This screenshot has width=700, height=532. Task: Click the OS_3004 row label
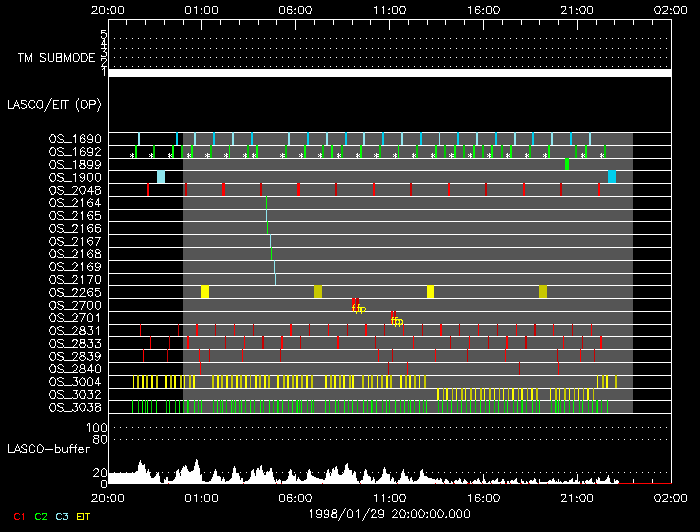[x=75, y=382]
